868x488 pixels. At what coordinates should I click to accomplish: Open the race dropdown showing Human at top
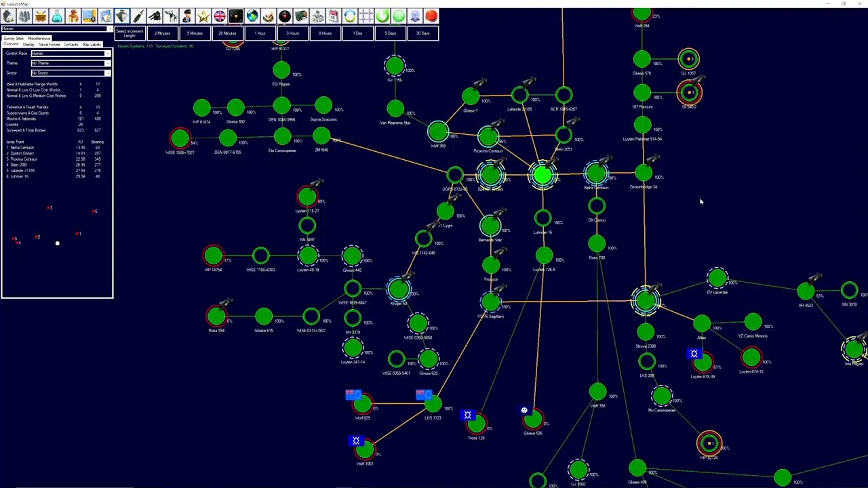click(x=57, y=28)
